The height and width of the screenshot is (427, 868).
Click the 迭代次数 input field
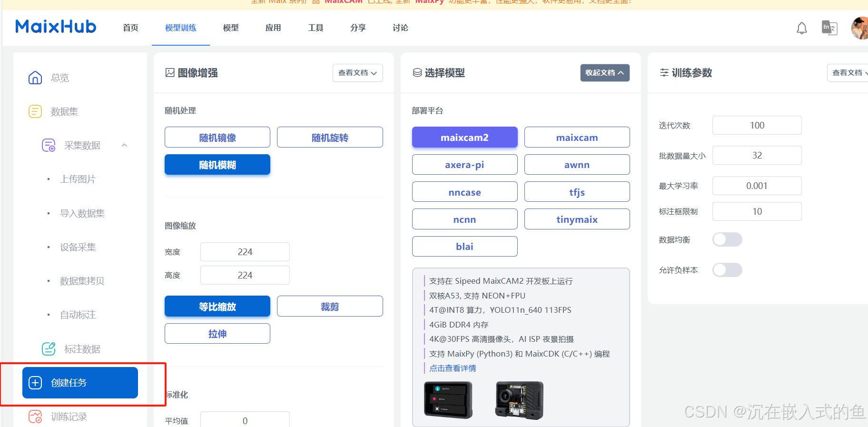pyautogui.click(x=757, y=125)
